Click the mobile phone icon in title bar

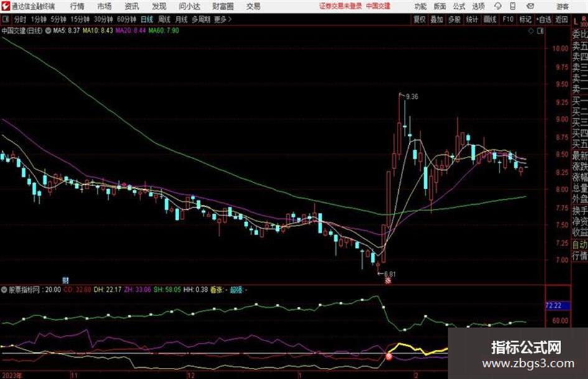tap(513, 6)
